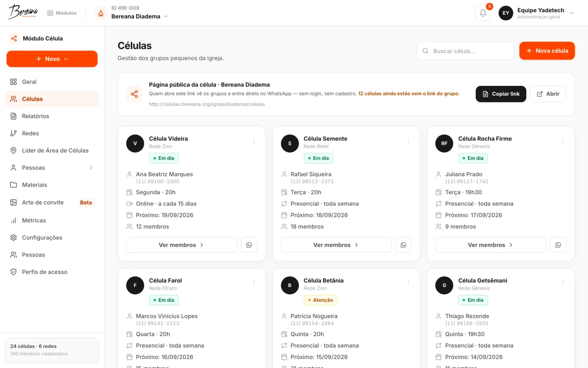The height and width of the screenshot is (368, 588).
Task: Click the church home icon near ID #IB-008
Action: click(x=100, y=13)
